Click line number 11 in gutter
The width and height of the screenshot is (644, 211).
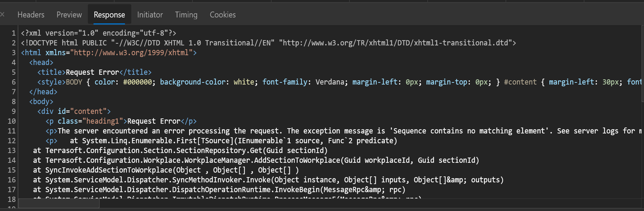(12, 131)
